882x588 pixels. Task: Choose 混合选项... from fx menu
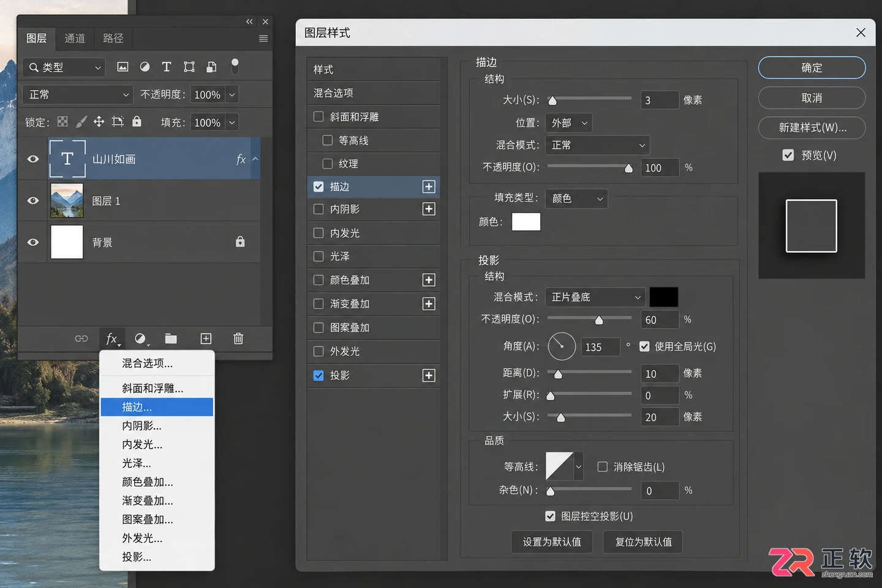coord(157,363)
